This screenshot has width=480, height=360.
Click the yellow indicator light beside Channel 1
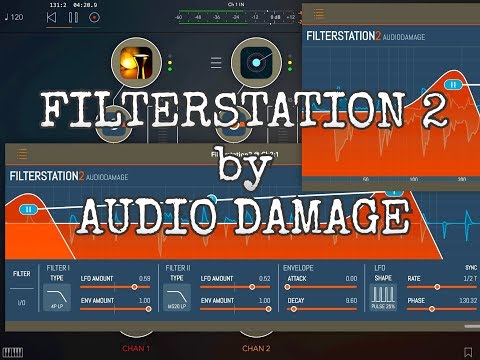point(170,63)
